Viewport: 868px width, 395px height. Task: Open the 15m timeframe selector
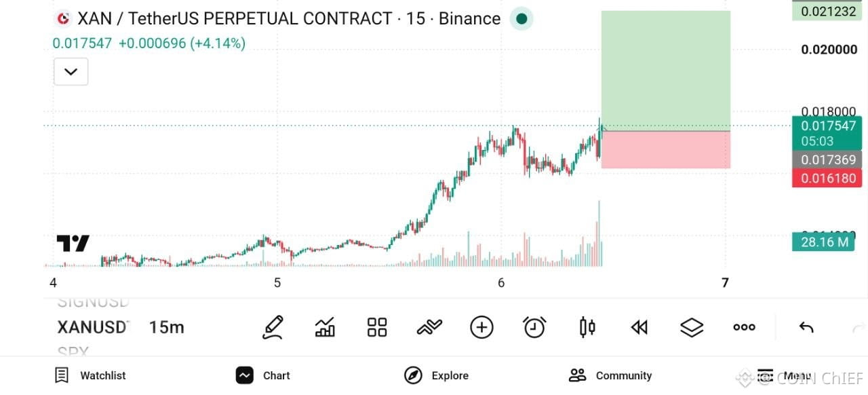point(167,327)
